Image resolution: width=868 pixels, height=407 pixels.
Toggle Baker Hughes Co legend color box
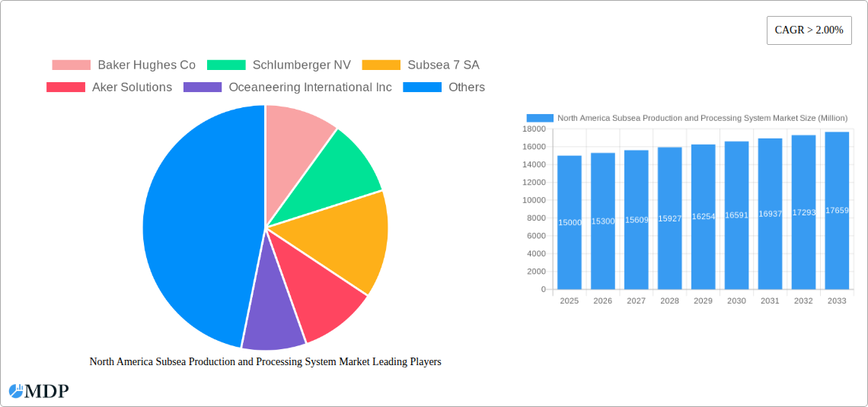[x=72, y=65]
